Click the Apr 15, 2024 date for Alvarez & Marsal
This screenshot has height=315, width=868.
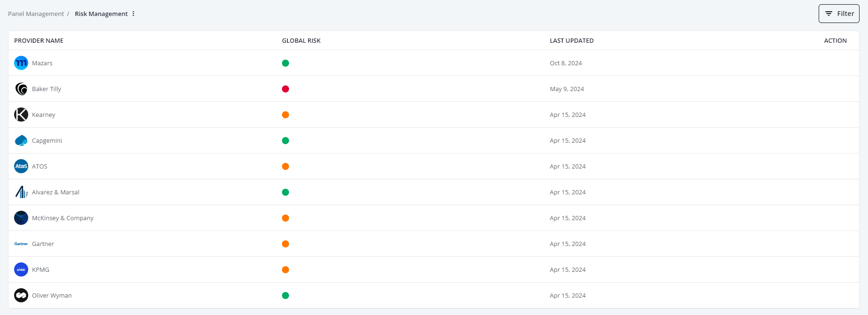568,192
